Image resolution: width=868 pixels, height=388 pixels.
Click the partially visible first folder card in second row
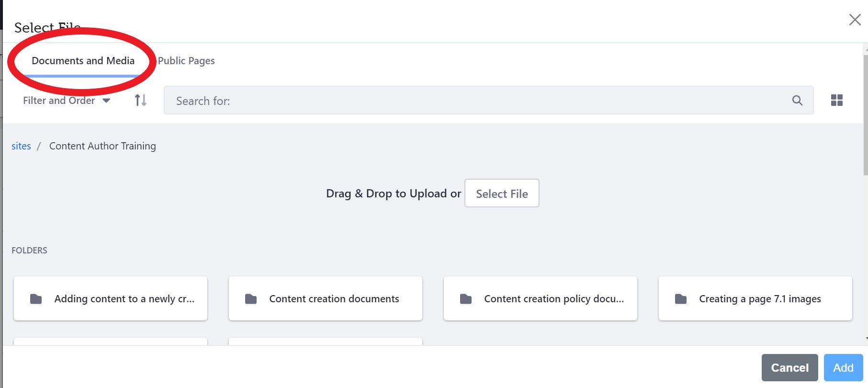[111, 342]
